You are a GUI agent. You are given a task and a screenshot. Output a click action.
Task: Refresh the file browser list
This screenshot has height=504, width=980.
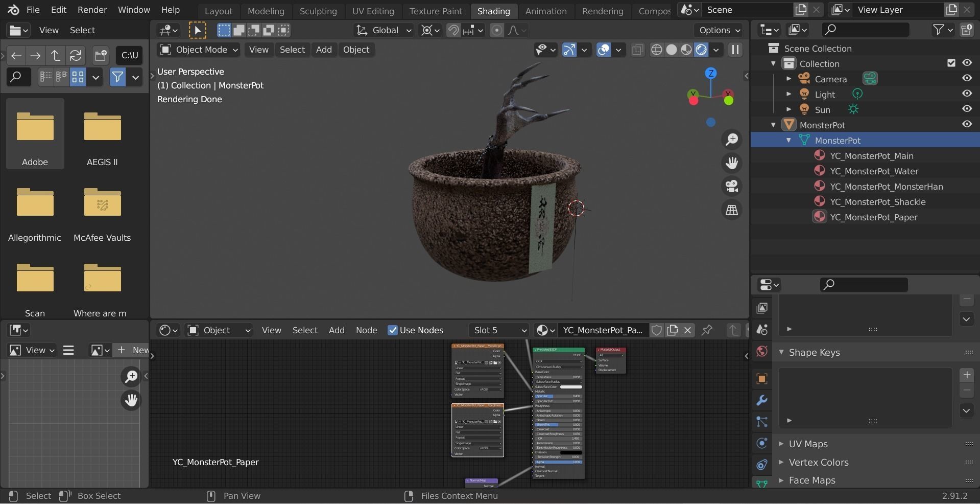[x=76, y=55]
